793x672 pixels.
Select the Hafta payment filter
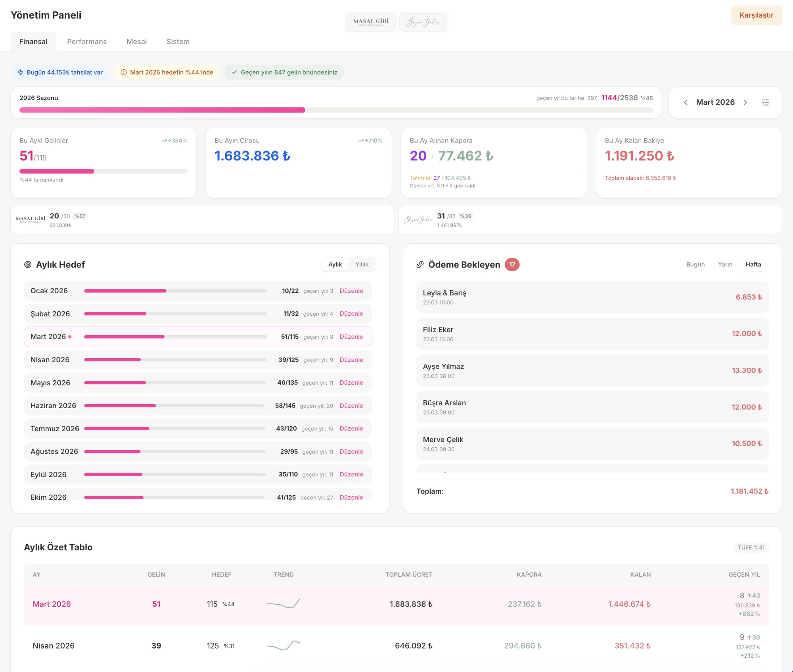753,265
